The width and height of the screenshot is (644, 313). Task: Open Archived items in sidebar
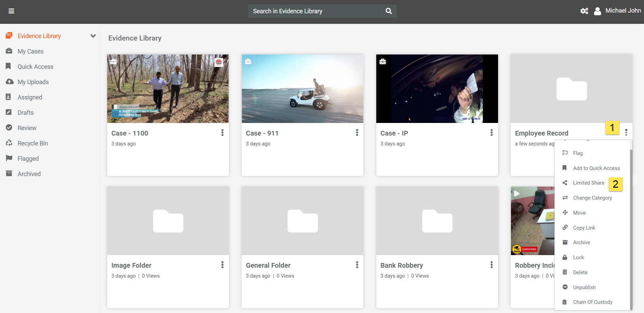(x=29, y=174)
